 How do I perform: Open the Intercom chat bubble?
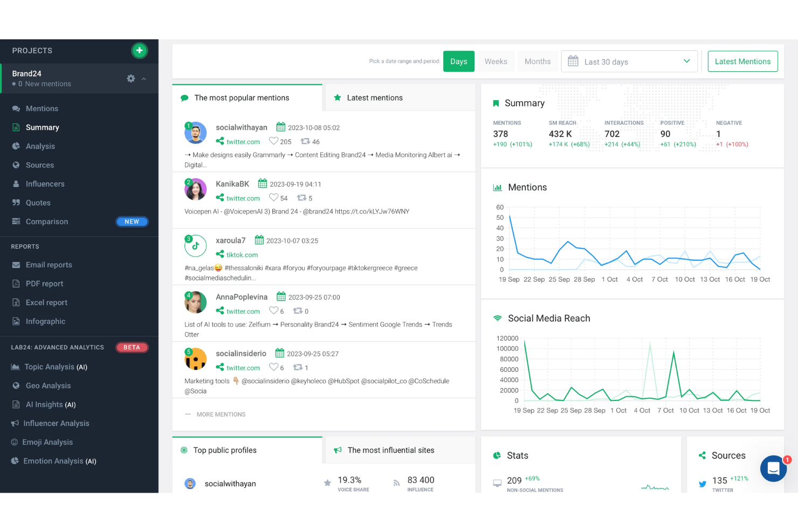pyautogui.click(x=774, y=468)
